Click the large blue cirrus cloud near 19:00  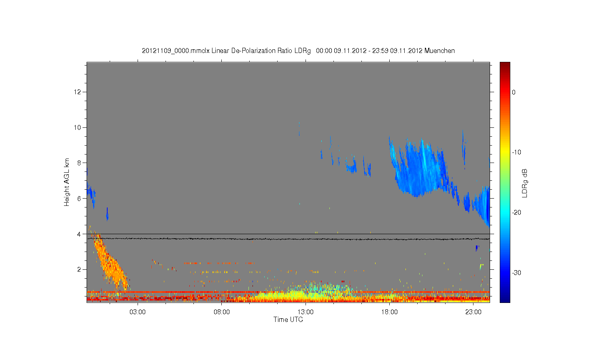click(x=419, y=170)
